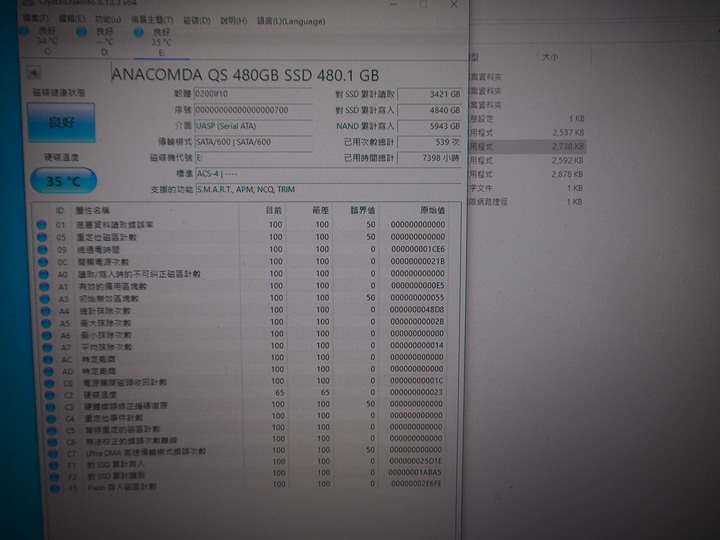Click status icon of attribute A6

point(47,335)
